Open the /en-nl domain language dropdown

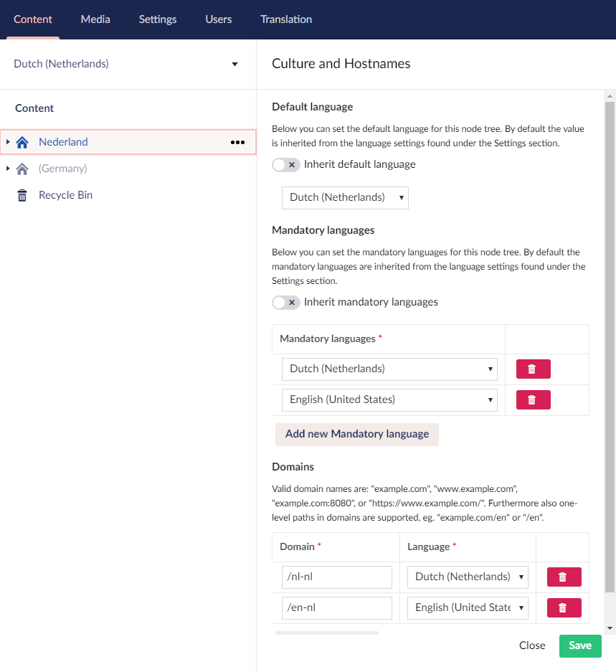(468, 607)
